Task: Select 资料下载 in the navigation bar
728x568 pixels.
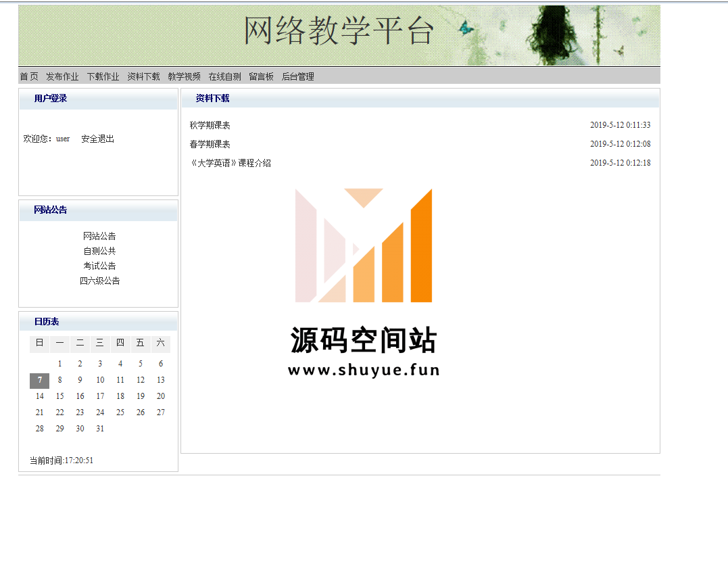Action: [143, 76]
